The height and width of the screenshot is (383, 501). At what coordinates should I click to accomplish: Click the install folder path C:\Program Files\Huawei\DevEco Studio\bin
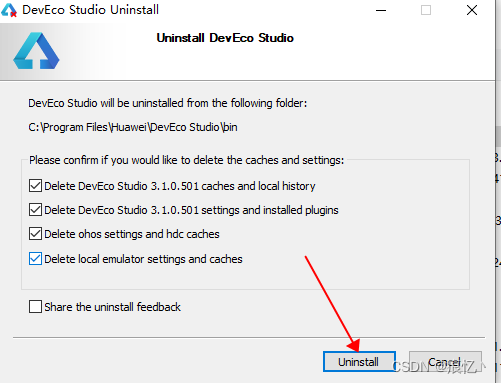pyautogui.click(x=133, y=127)
